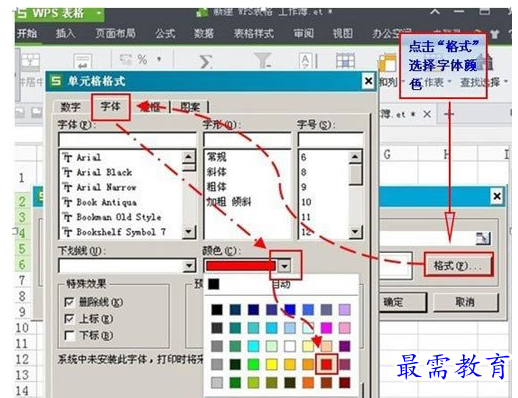The height and width of the screenshot is (398, 518).
Task: Click the AutoSum sigma icon in ribbon
Action: click(x=205, y=61)
